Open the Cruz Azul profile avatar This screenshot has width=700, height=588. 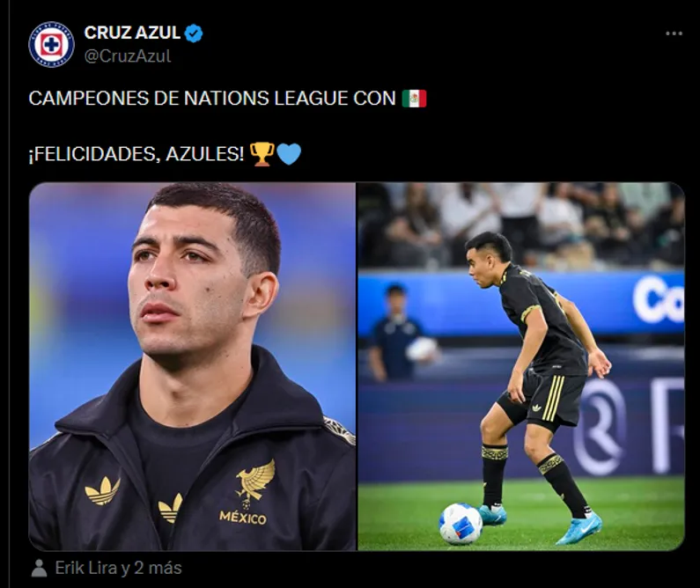51,45
